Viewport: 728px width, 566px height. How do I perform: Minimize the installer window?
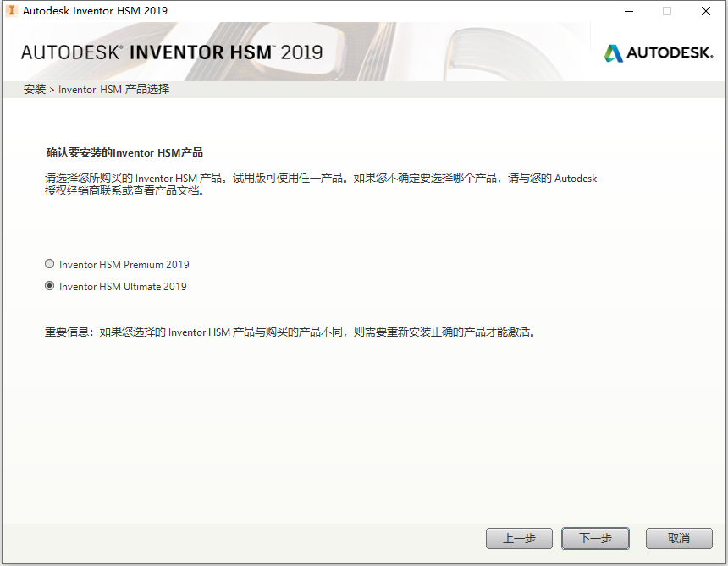point(629,11)
